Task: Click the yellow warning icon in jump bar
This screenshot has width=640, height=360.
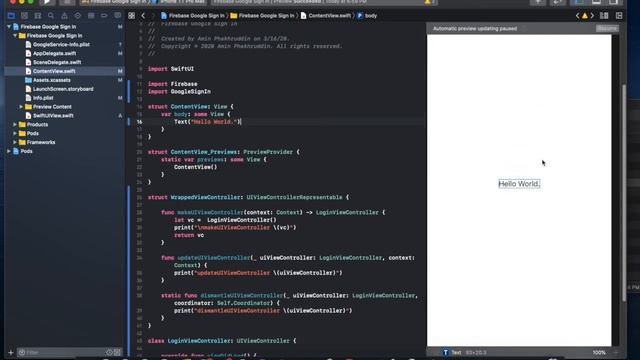Action: click(585, 16)
